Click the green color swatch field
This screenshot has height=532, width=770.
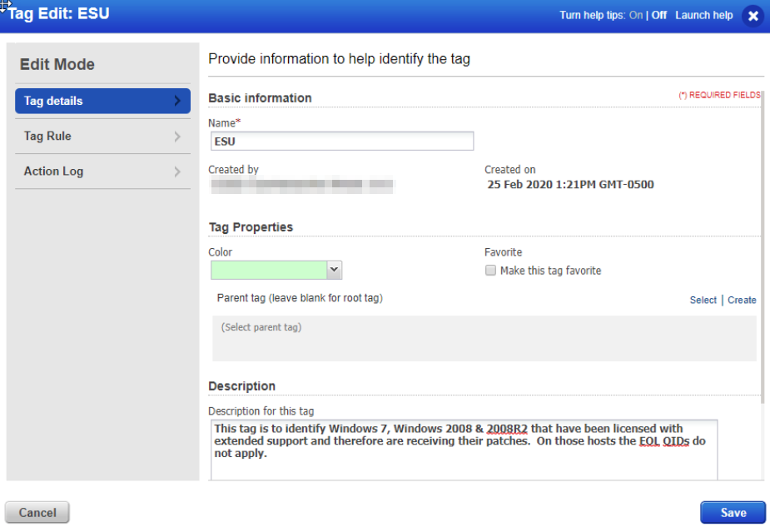pos(268,270)
